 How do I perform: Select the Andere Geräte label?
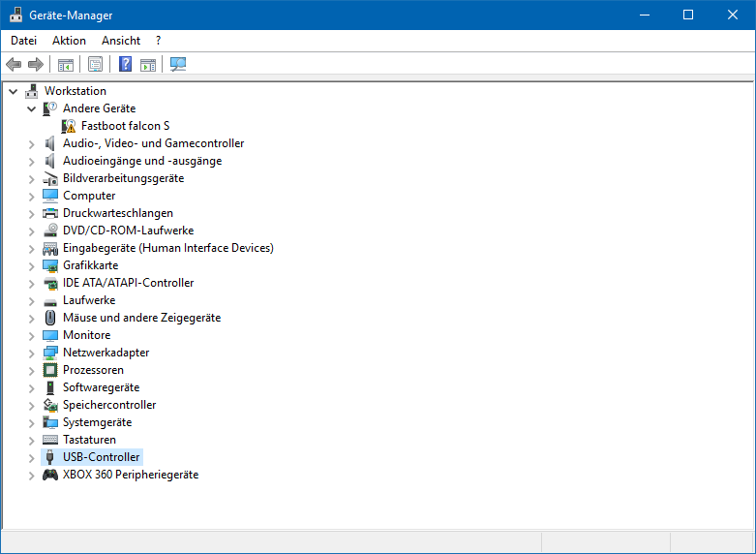point(100,108)
